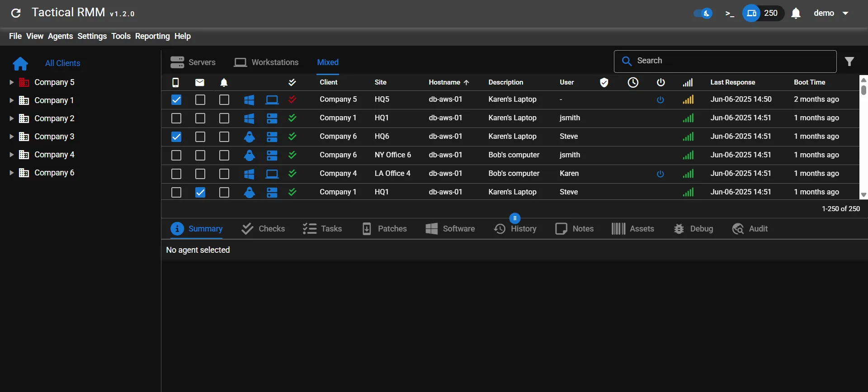Click the patches shield column header icon

click(x=604, y=82)
